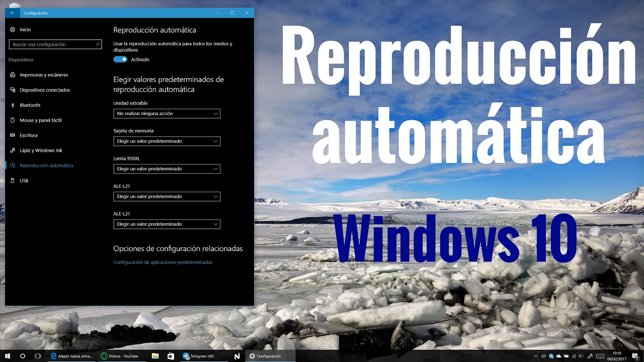This screenshot has width=644, height=362.
Task: Click the 'Opciones de configuración relacionadas' heading
Action: (178, 248)
